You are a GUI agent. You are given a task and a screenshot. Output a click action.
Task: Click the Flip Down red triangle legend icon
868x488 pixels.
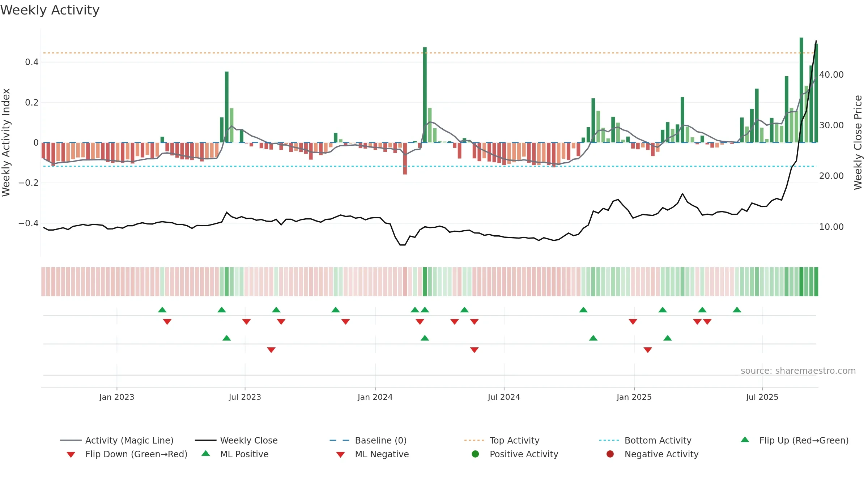tap(71, 454)
